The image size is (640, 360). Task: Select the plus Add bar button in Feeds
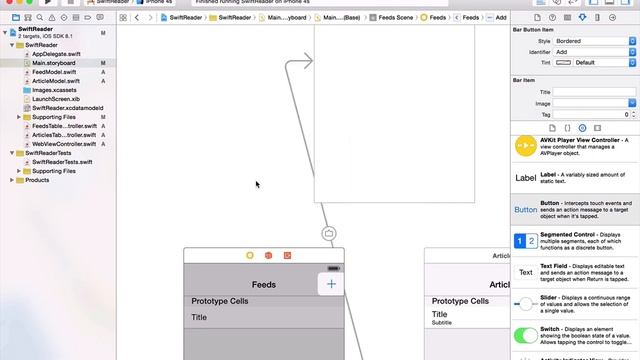click(x=331, y=284)
